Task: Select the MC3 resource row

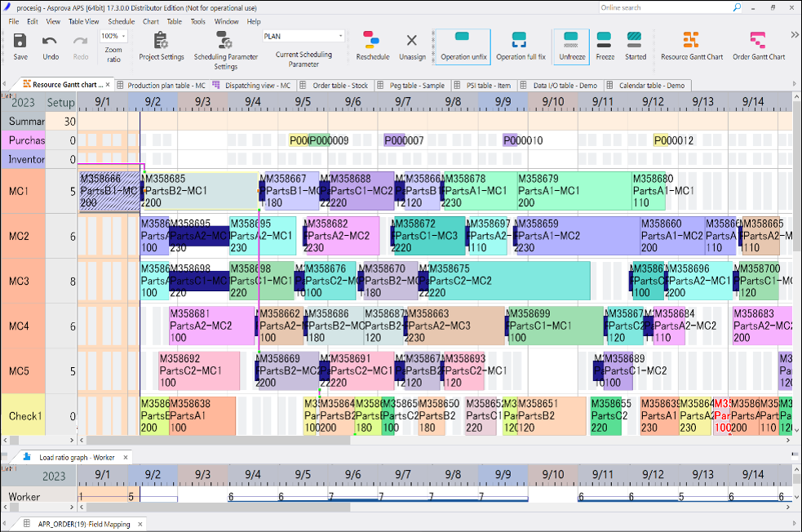Action: (23, 282)
